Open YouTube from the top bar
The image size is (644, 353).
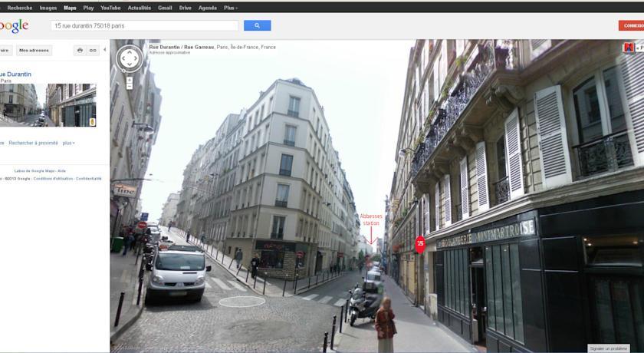tap(110, 8)
